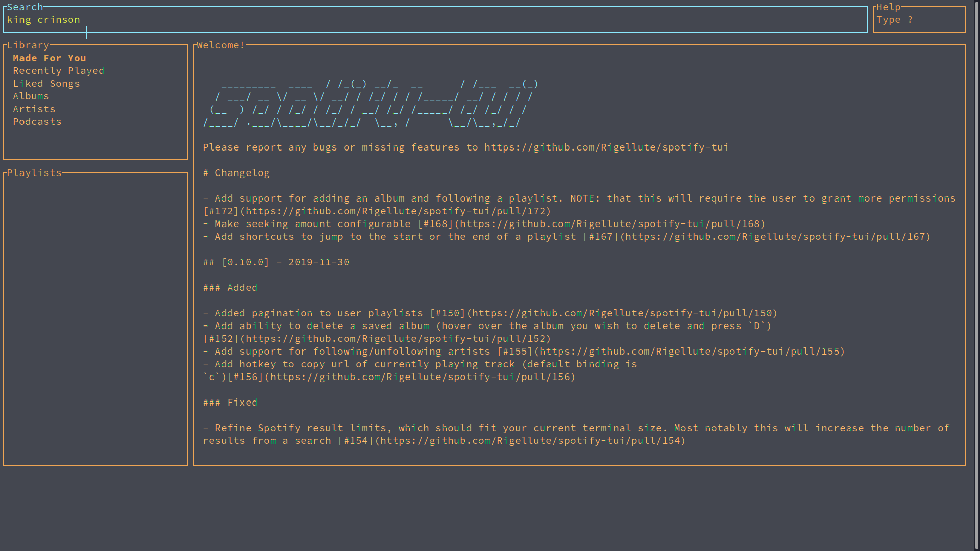Click the 0.10.0 version changelog heading
Viewport: 980px width, 551px height.
pos(276,262)
